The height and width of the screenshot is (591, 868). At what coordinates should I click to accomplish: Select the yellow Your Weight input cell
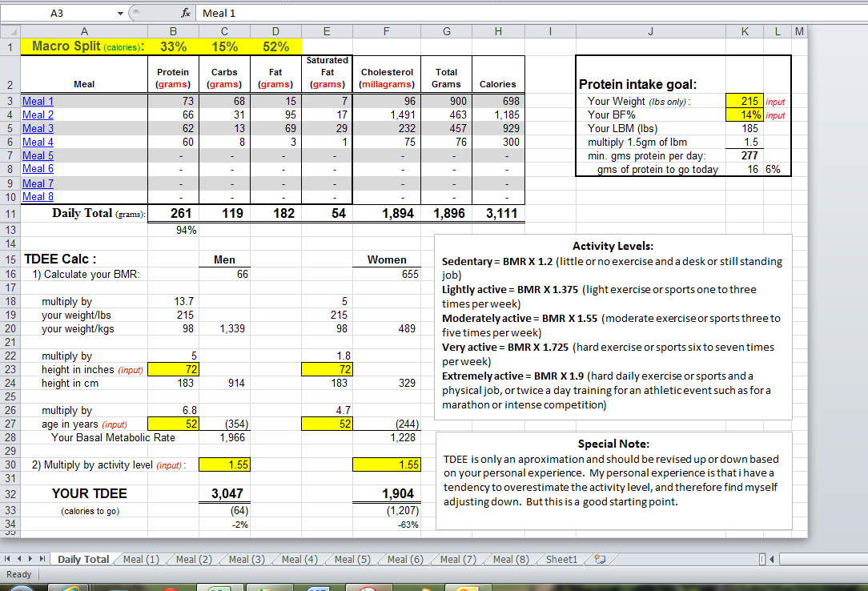point(744,102)
